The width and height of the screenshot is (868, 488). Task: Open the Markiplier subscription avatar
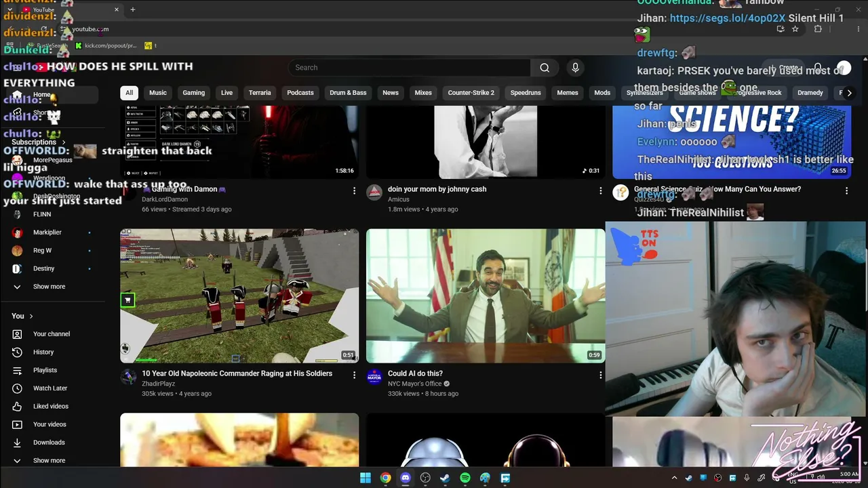[x=18, y=232]
